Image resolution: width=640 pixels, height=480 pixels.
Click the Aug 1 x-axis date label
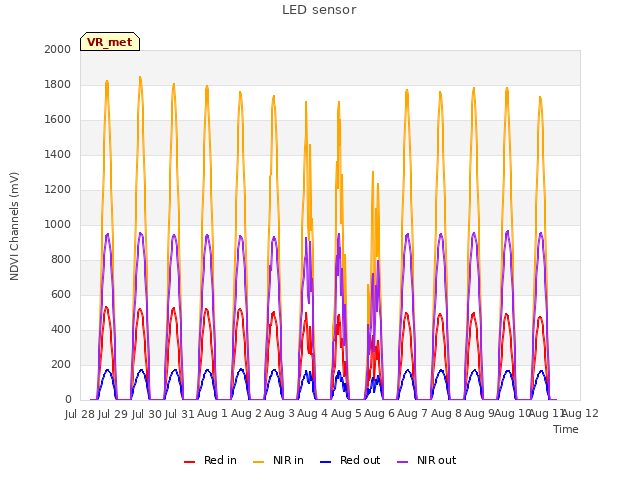tap(212, 414)
